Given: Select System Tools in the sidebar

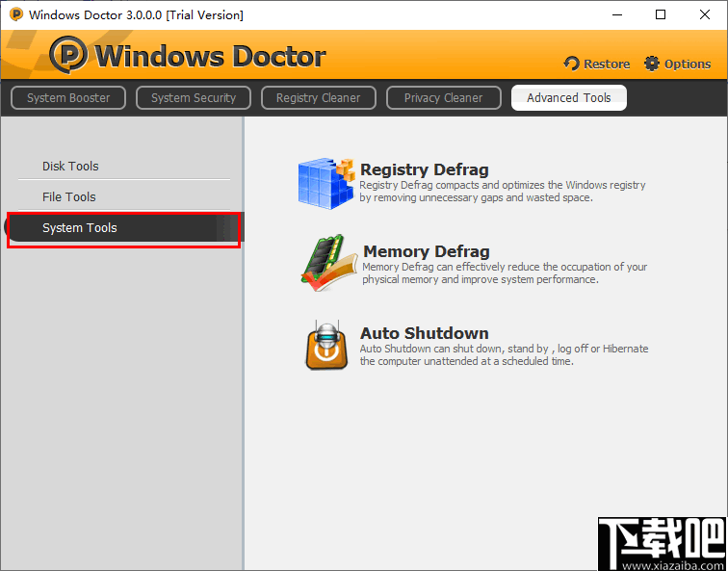Looking at the screenshot, I should click(x=124, y=227).
